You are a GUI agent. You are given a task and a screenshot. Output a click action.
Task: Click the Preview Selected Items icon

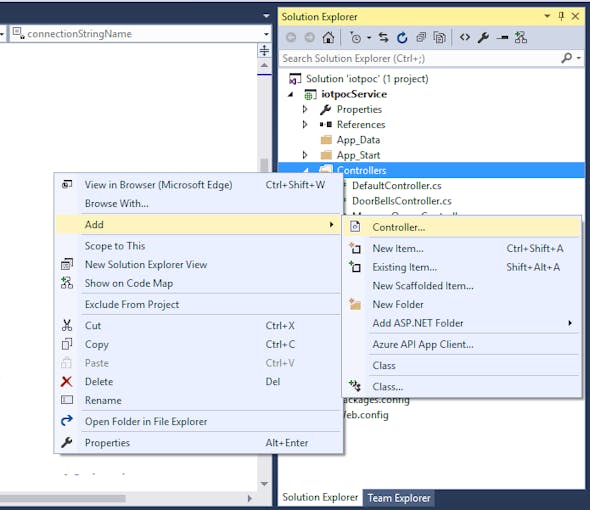point(502,38)
